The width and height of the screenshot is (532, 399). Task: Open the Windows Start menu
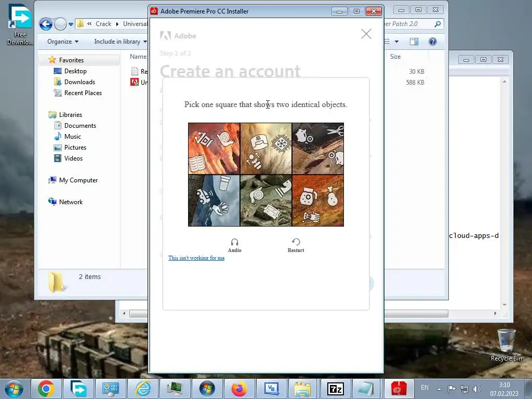point(14,389)
